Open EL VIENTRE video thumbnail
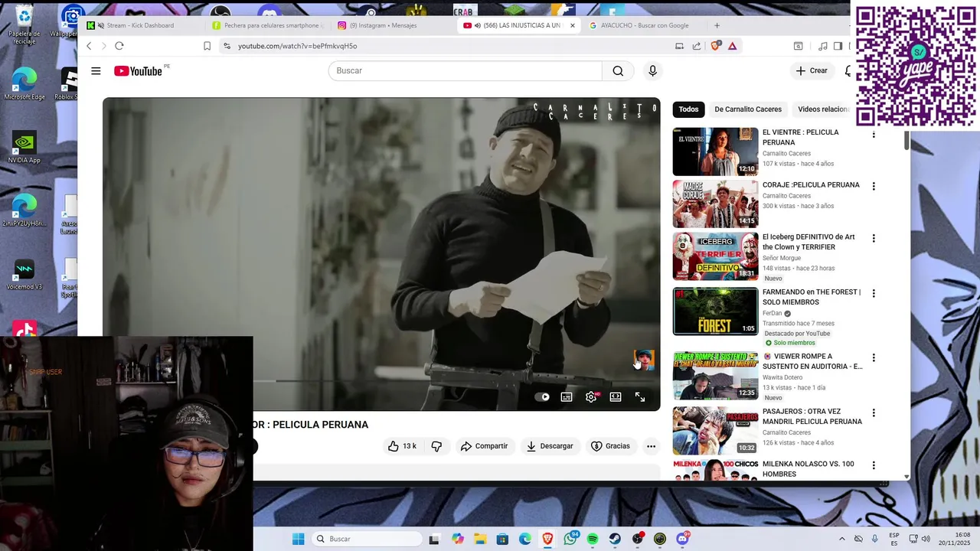980x551 pixels. point(715,152)
